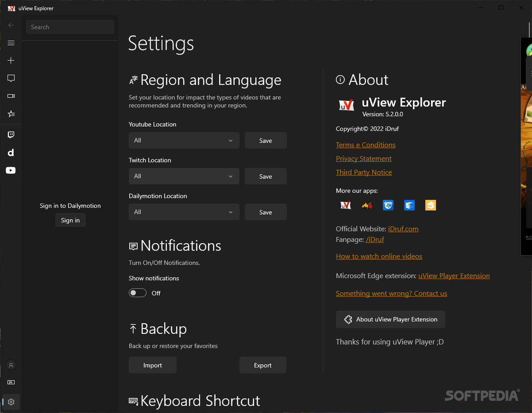Click the uView Explorer logo in About
This screenshot has height=413, width=532.
[347, 105]
